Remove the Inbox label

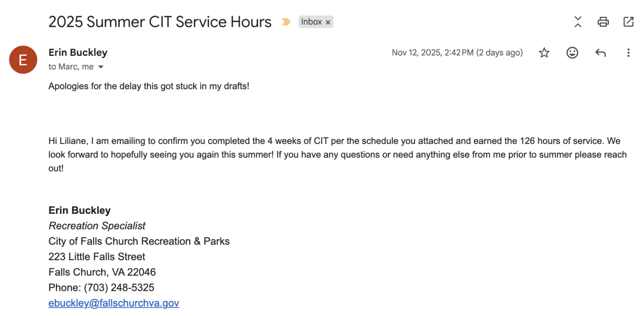[328, 22]
